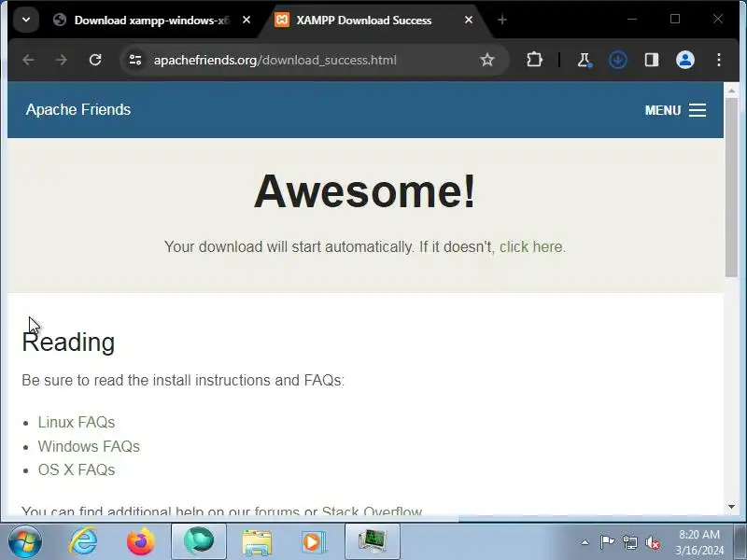Open the monitor application taskbar icon
The image size is (747, 560).
click(372, 541)
